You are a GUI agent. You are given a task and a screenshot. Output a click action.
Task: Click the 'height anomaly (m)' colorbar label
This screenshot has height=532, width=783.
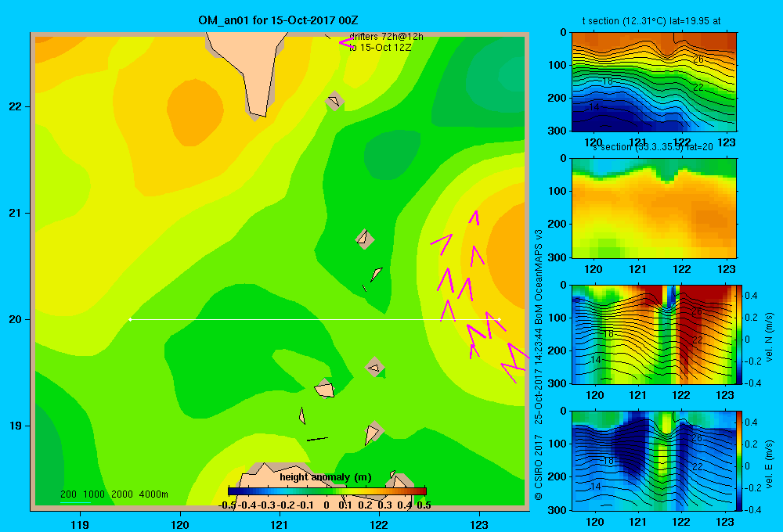tap(326, 477)
